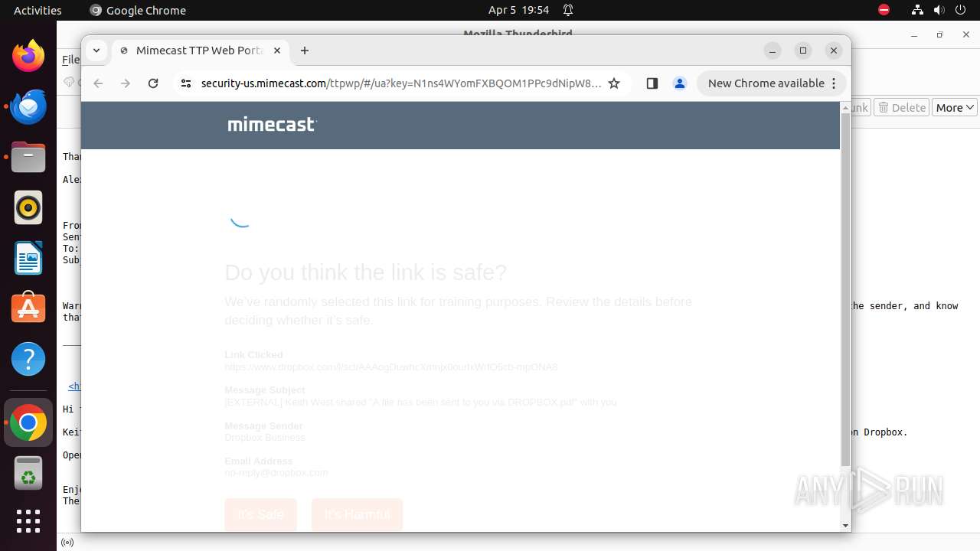
Task: Go back in Chrome
Action: tap(98, 83)
